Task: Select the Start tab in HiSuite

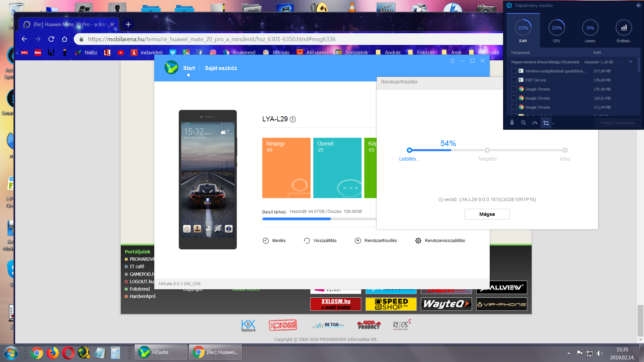Action: (x=189, y=68)
